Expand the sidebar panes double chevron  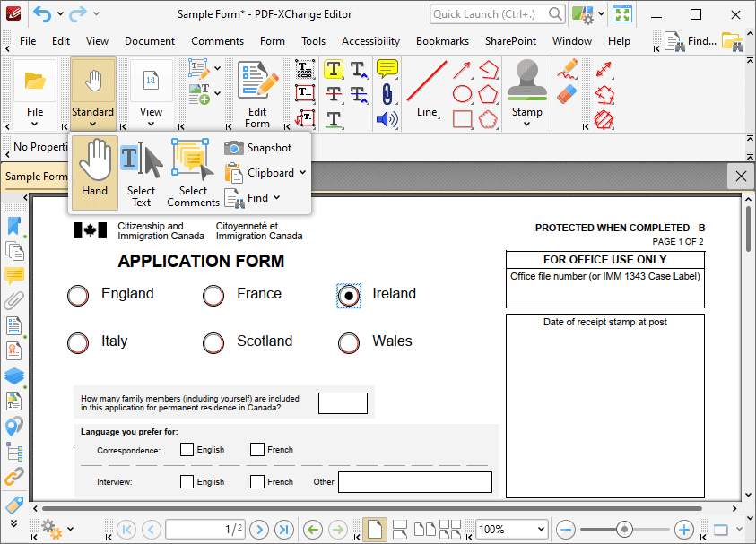14,523
